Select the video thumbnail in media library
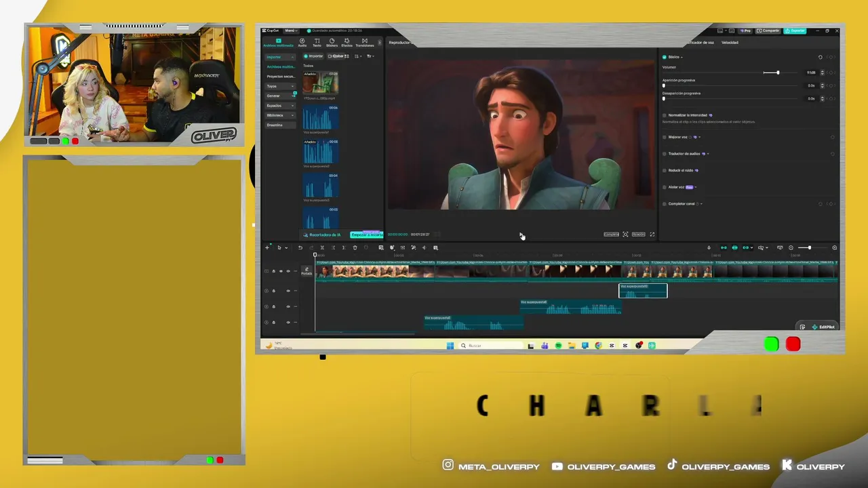868x488 pixels. tap(321, 83)
